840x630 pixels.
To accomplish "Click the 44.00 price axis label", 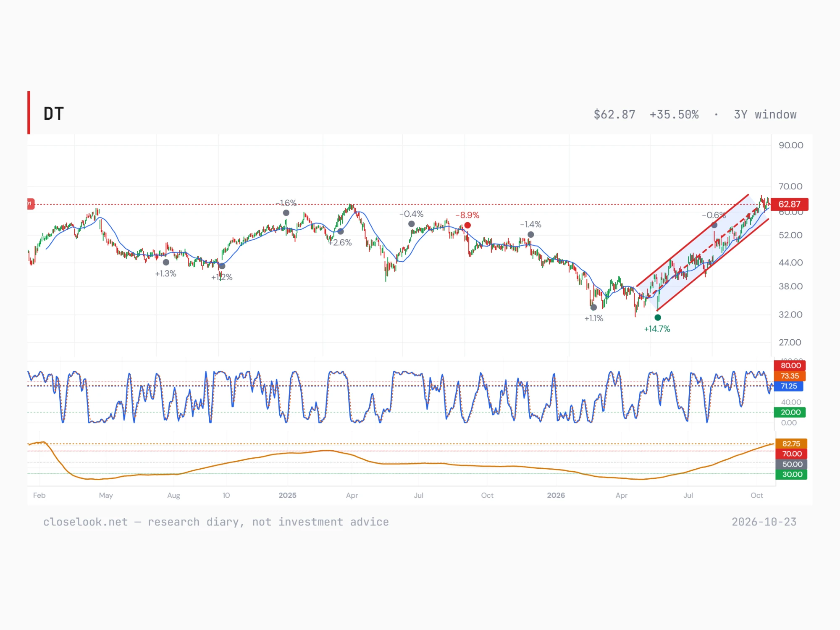I will (x=790, y=262).
